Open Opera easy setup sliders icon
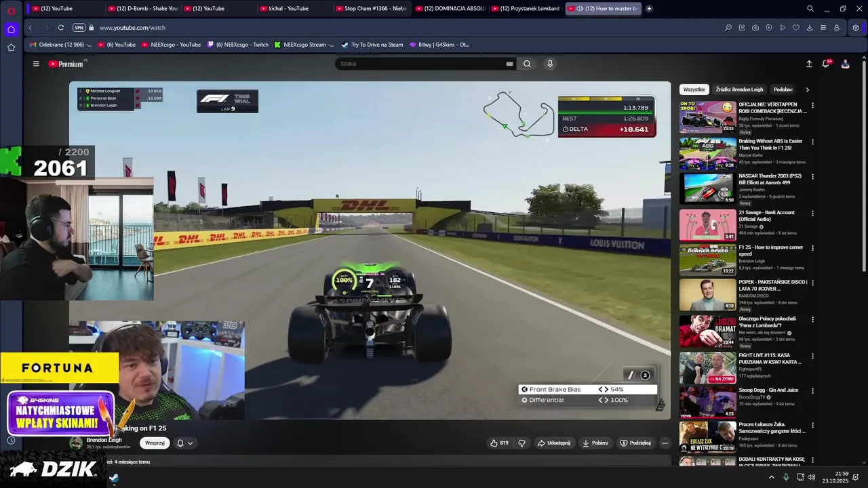 [823, 28]
